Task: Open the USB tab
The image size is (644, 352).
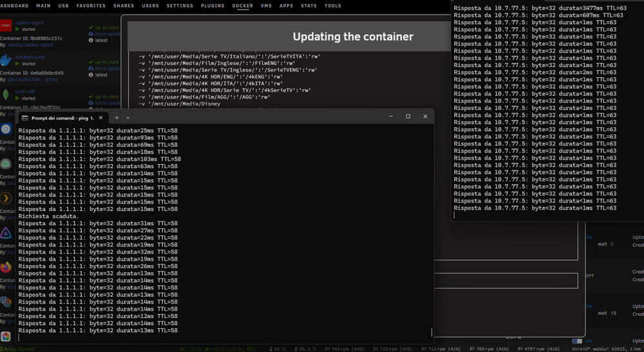Action: (x=63, y=6)
